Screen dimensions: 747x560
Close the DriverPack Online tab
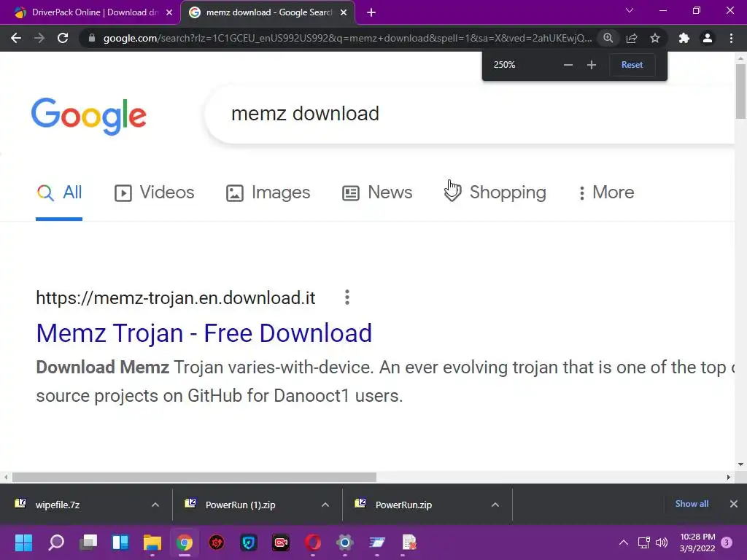[x=169, y=12]
